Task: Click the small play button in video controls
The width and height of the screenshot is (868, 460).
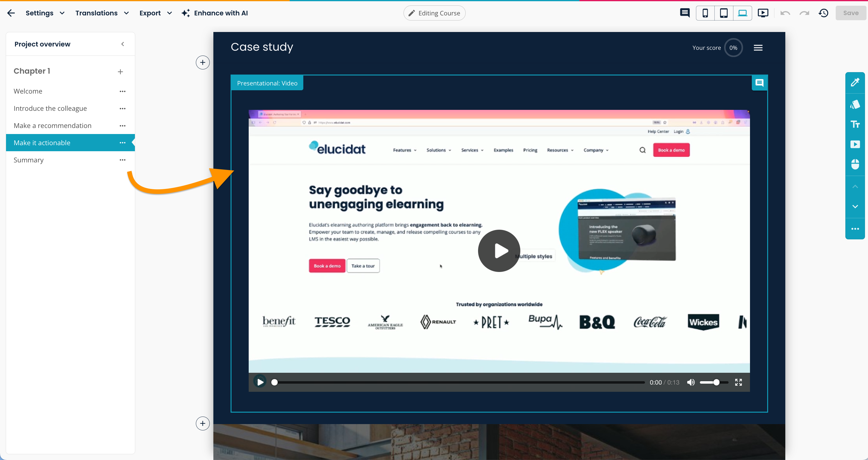Action: pyautogui.click(x=260, y=382)
